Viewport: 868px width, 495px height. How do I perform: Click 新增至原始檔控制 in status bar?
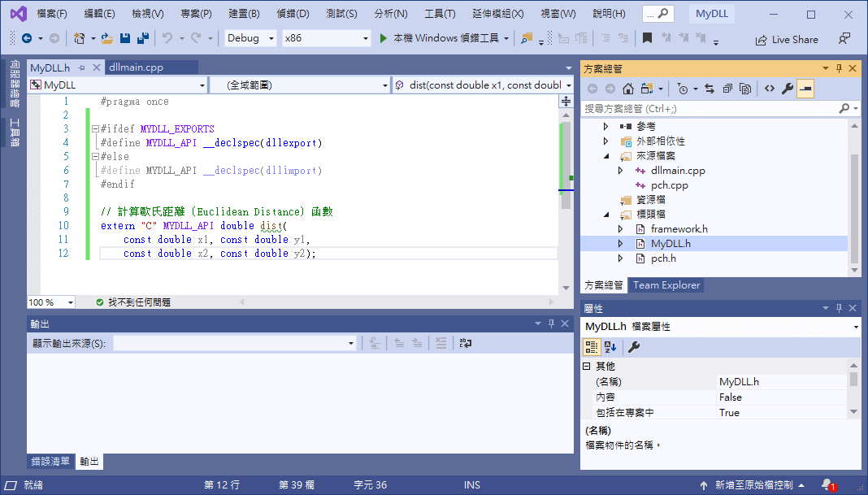click(x=754, y=485)
